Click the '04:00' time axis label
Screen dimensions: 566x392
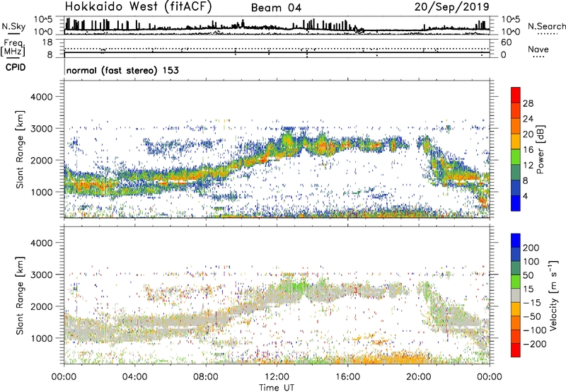point(135,377)
